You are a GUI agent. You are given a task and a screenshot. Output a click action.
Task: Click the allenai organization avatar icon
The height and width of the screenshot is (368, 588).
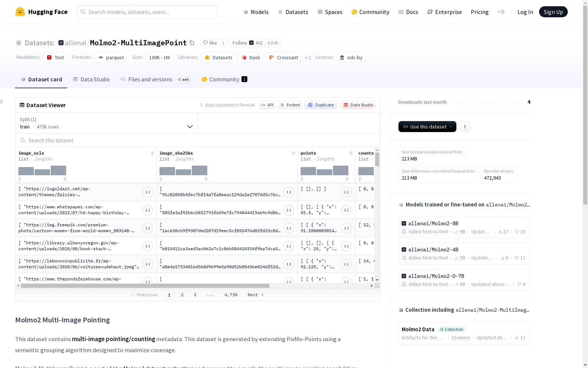pos(61,43)
